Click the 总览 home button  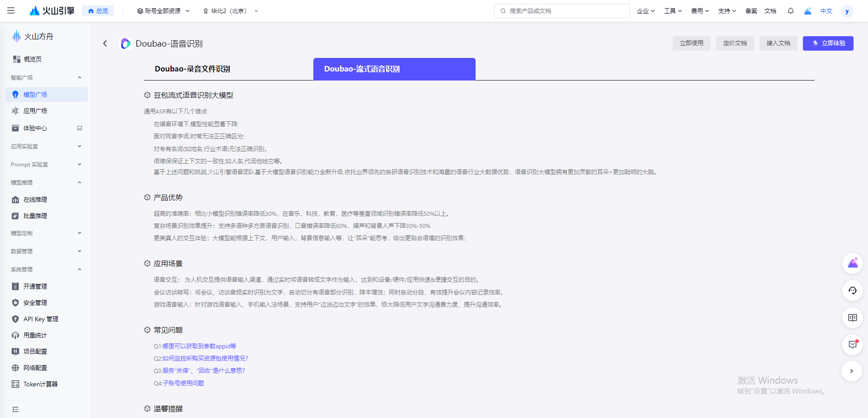tap(98, 11)
